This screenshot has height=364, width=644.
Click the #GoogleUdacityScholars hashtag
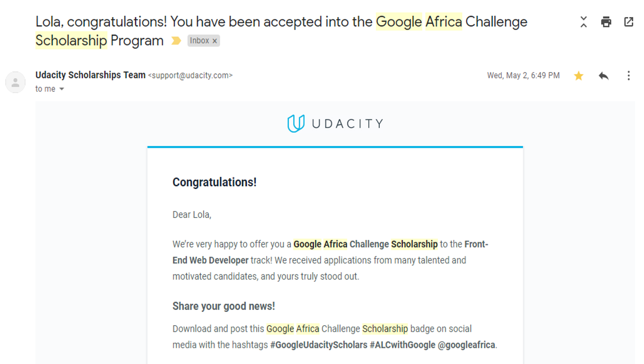click(x=319, y=345)
